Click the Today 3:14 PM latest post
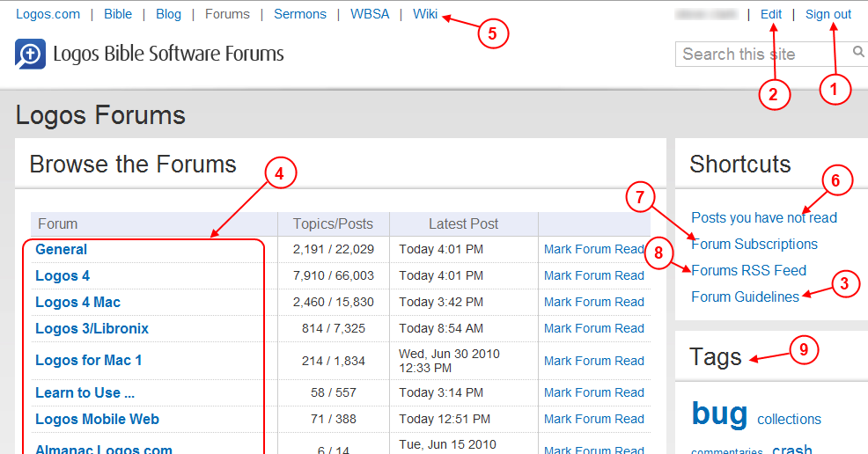Viewport: 868px width, 454px height. click(441, 392)
